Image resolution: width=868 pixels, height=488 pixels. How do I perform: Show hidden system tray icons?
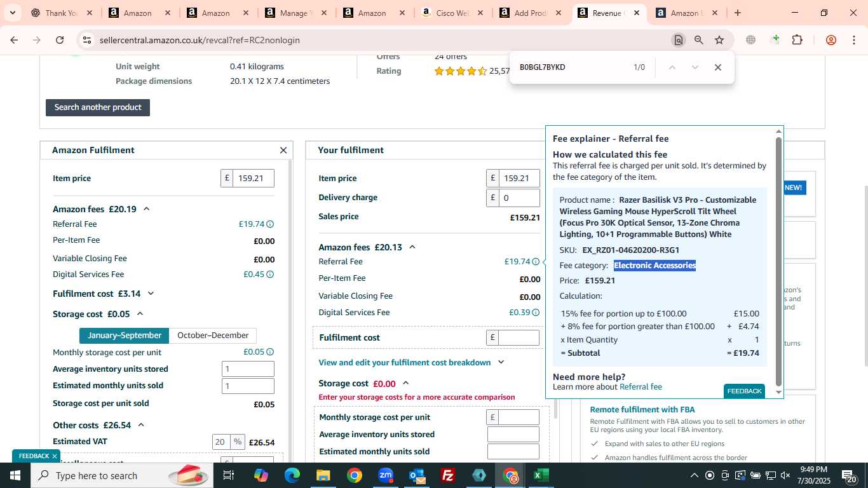click(694, 475)
